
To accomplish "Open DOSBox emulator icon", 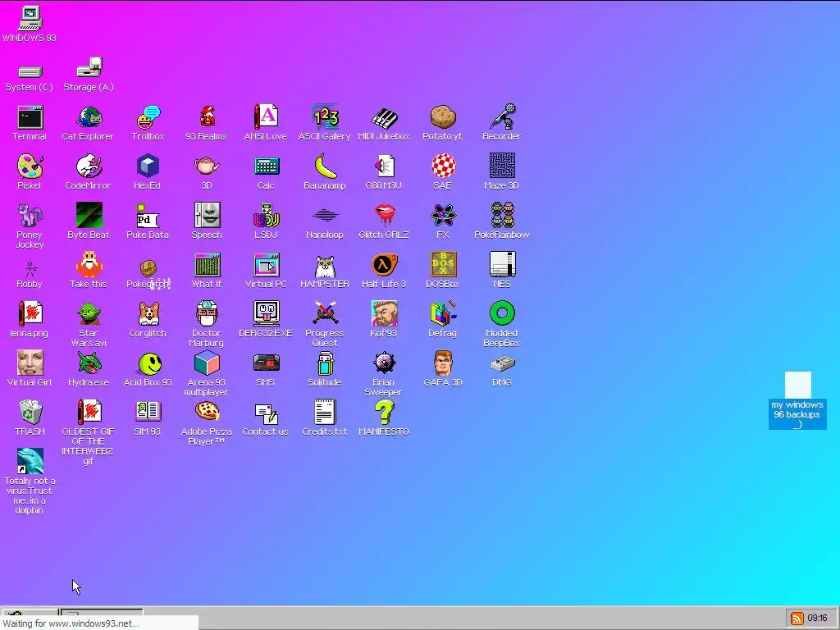I will click(x=443, y=264).
